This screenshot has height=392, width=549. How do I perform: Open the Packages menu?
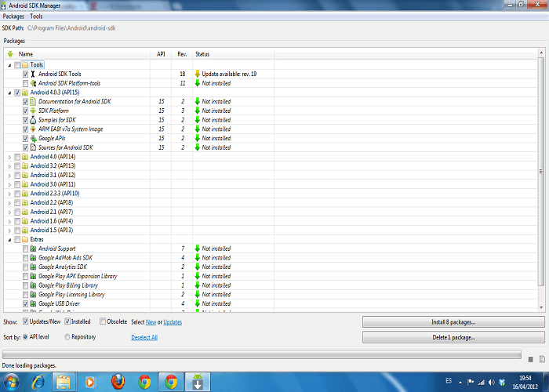[x=13, y=16]
